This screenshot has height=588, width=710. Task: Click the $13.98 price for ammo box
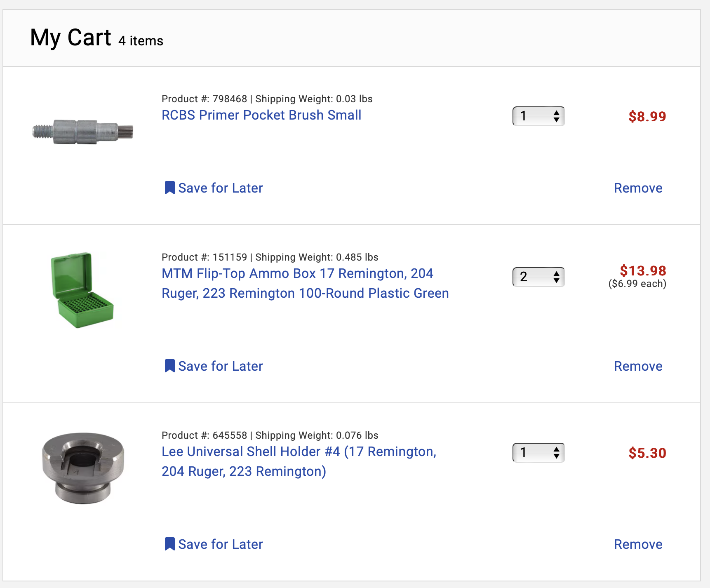(643, 271)
